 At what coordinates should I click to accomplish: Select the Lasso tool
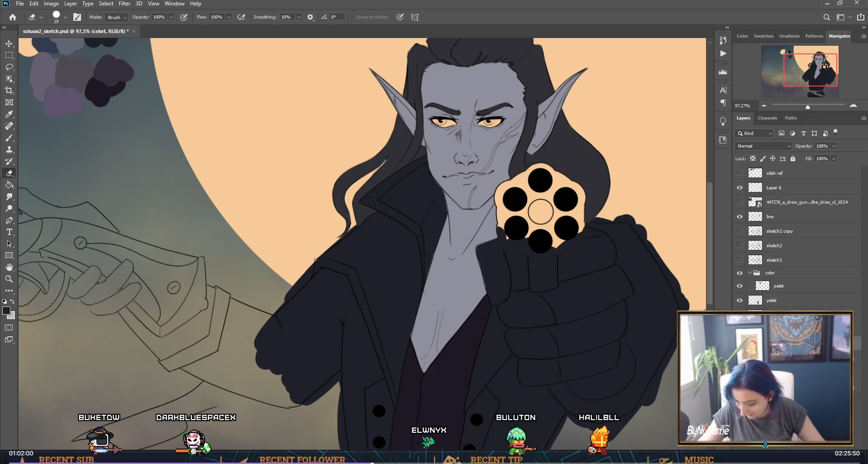click(x=9, y=67)
